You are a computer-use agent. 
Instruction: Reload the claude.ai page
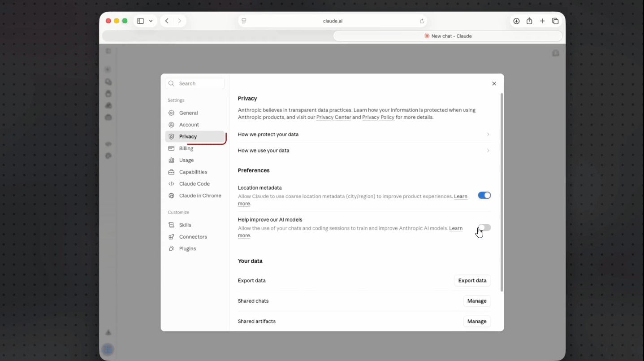[422, 21]
